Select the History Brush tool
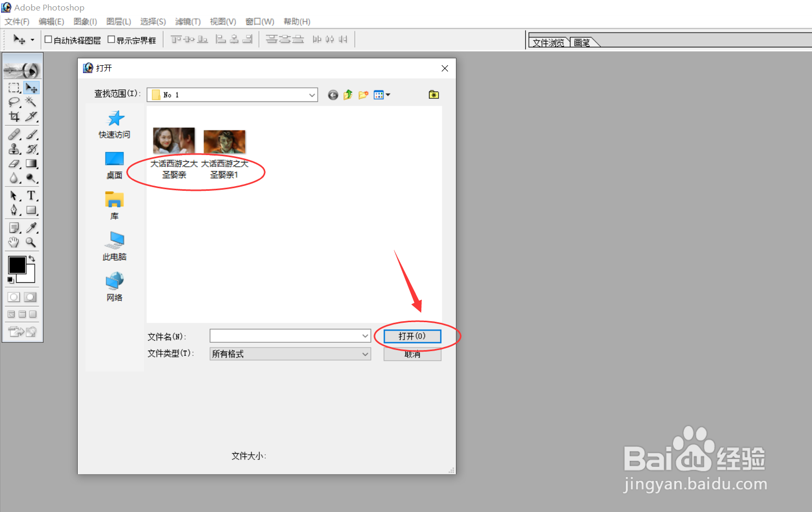 click(32, 149)
